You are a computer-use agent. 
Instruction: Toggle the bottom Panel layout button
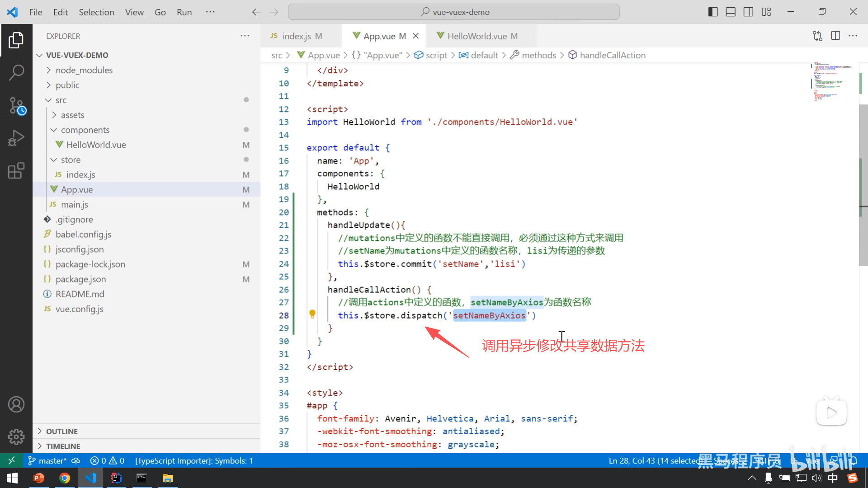(731, 12)
